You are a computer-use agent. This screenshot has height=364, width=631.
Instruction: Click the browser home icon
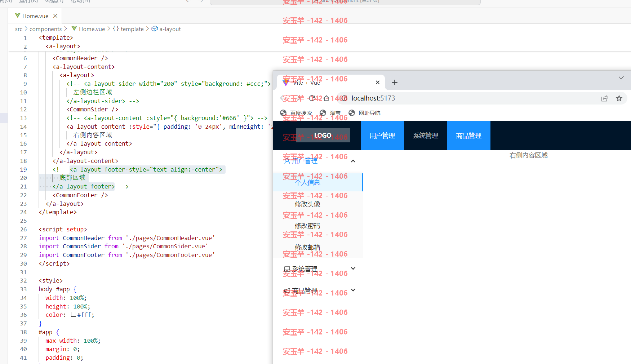click(x=326, y=98)
